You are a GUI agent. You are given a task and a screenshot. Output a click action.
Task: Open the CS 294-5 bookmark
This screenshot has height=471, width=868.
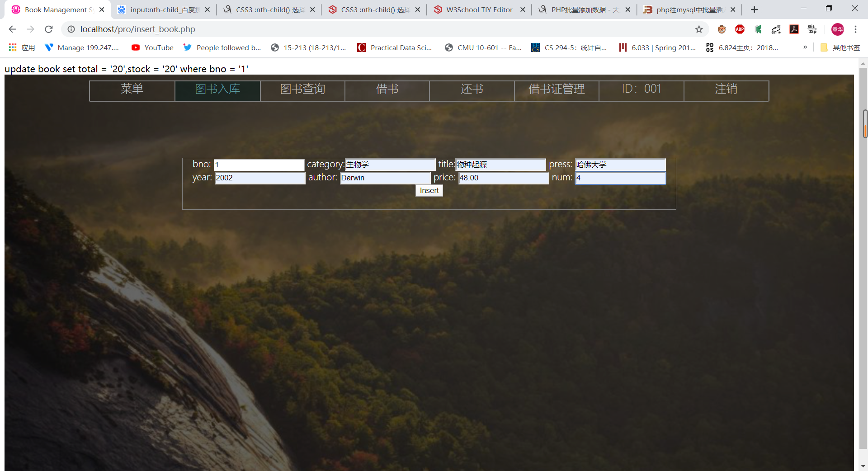coord(569,47)
